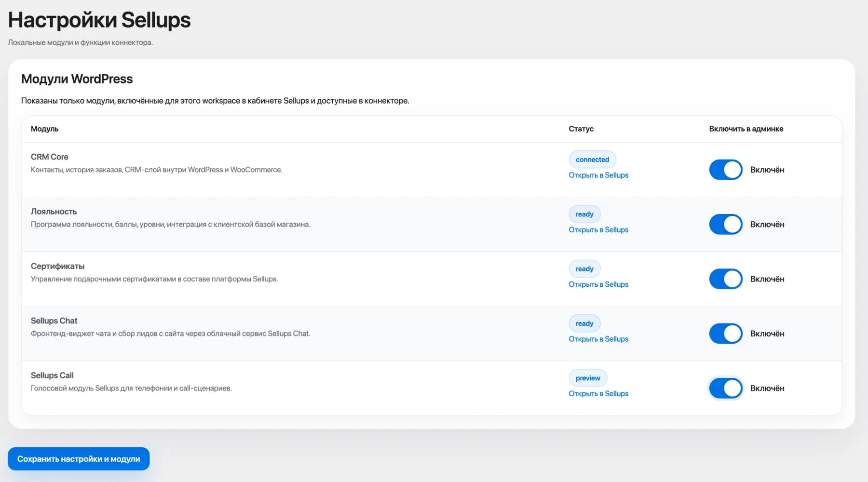Open Сертификаты module in Sellups
Screen dimensions: 868x482
point(598,284)
